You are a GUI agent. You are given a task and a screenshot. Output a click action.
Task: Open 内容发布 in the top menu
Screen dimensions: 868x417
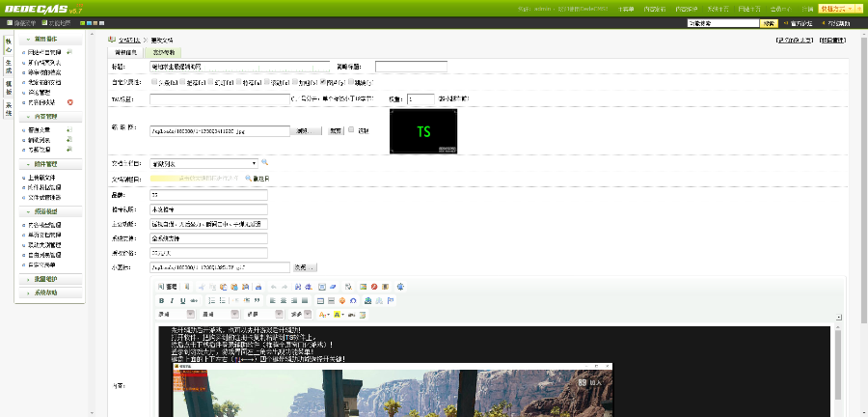point(655,9)
